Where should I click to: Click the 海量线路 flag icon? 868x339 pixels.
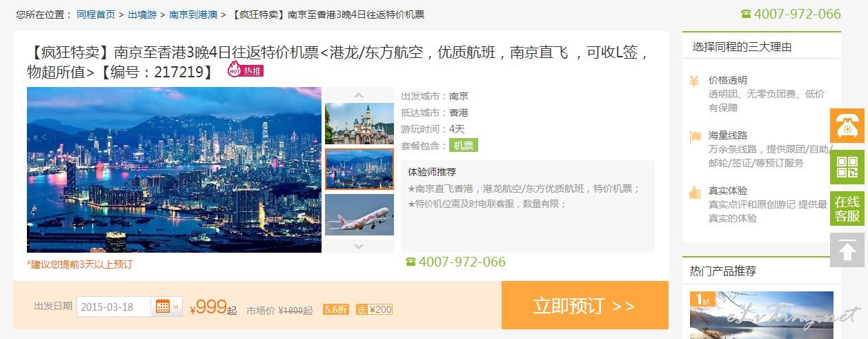coord(694,136)
